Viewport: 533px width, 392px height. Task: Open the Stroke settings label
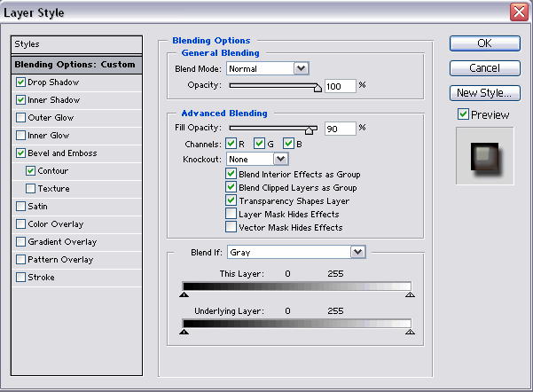coord(41,277)
